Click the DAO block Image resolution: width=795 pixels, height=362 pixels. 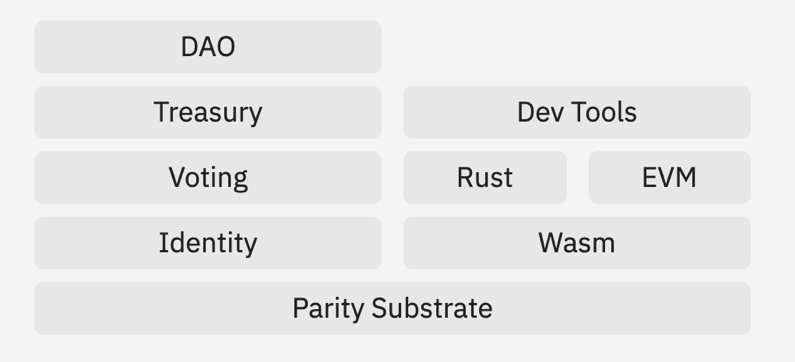click(208, 47)
